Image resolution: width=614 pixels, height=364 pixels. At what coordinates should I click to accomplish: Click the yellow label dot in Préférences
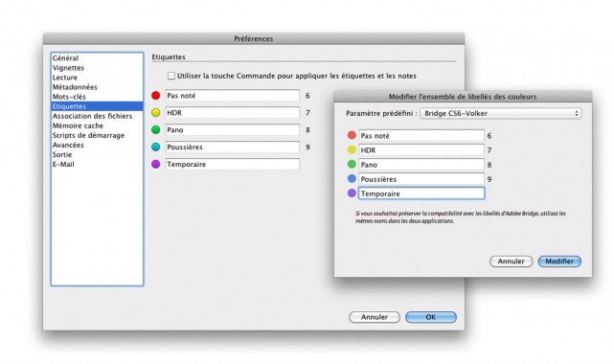(x=156, y=113)
